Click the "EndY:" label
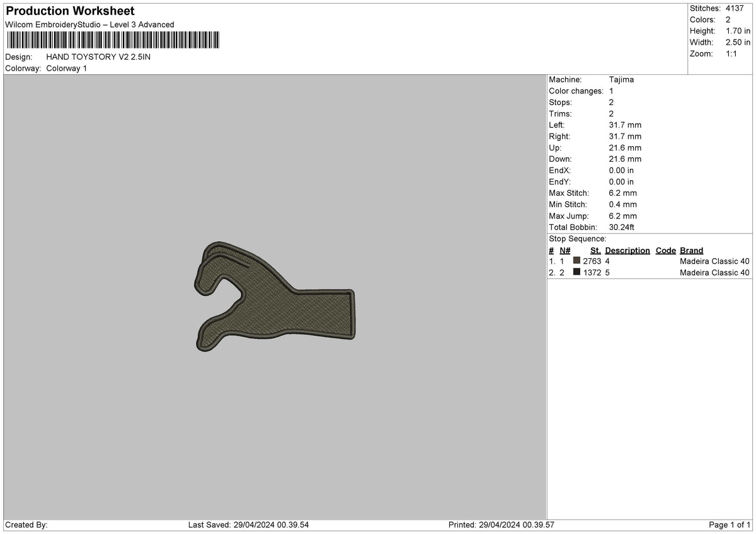The width and height of the screenshot is (756, 534). 560,181
